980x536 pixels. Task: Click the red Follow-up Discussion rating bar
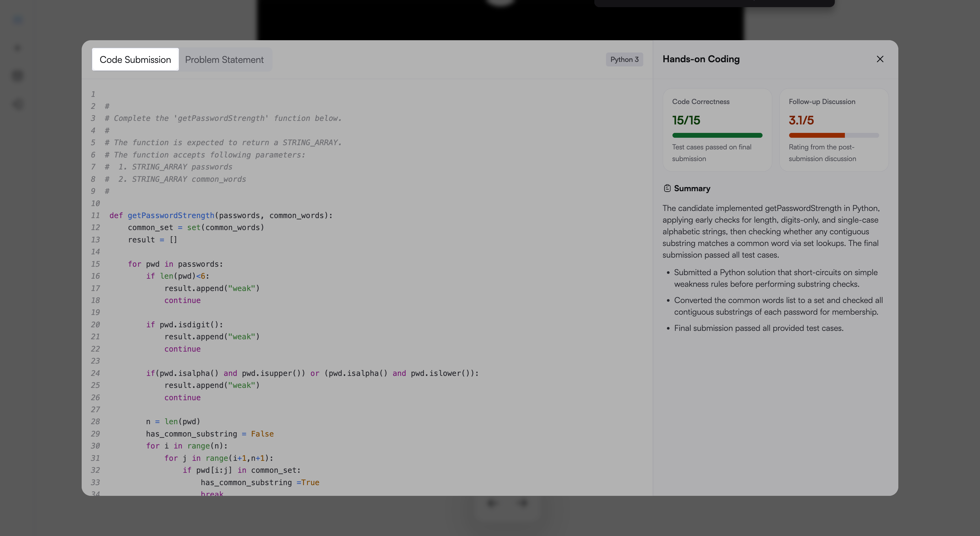[817, 135]
